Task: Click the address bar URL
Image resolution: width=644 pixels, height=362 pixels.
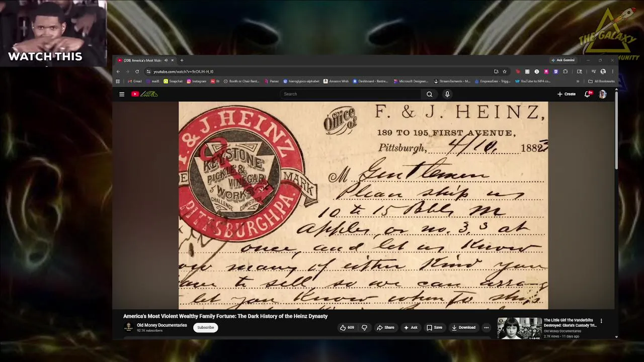Action: coord(183,71)
